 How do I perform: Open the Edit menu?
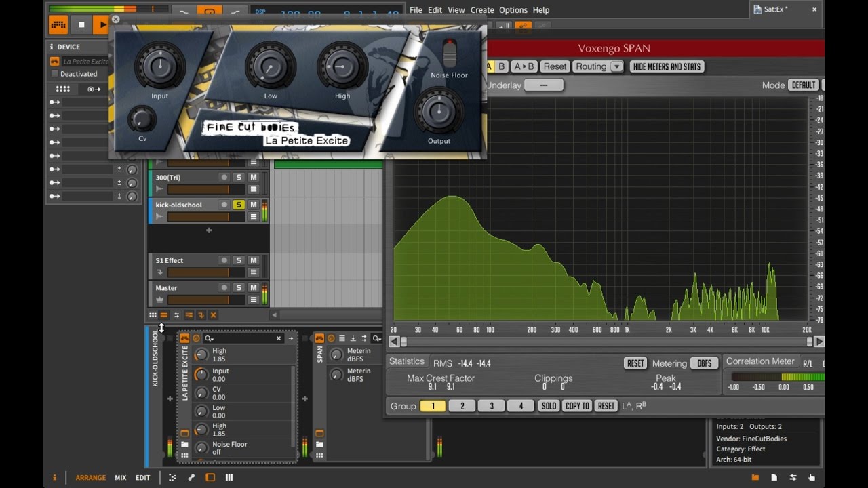(435, 10)
